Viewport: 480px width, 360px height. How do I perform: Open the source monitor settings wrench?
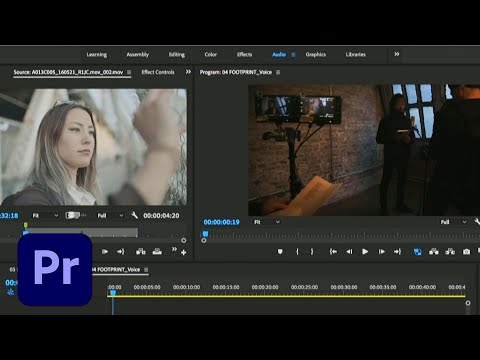coord(134,215)
